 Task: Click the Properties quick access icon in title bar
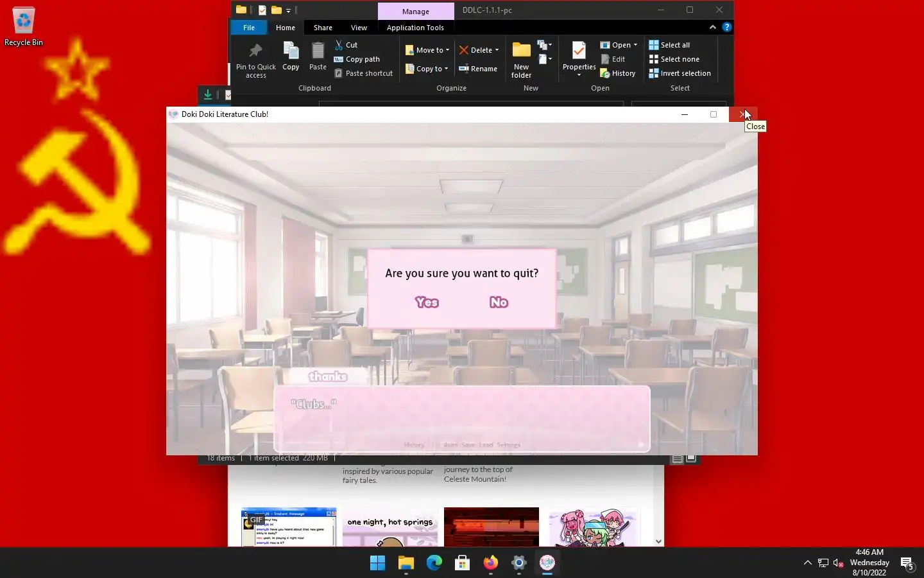click(262, 10)
